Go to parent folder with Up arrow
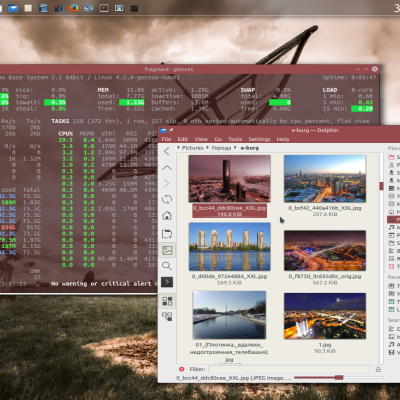This screenshot has height=400, width=400. (167, 168)
